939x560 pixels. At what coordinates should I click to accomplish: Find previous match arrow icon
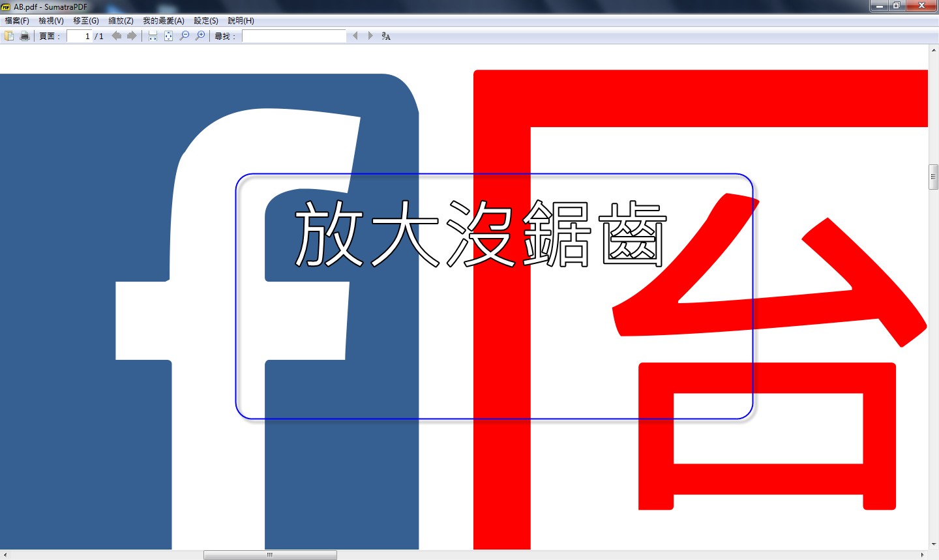point(355,36)
